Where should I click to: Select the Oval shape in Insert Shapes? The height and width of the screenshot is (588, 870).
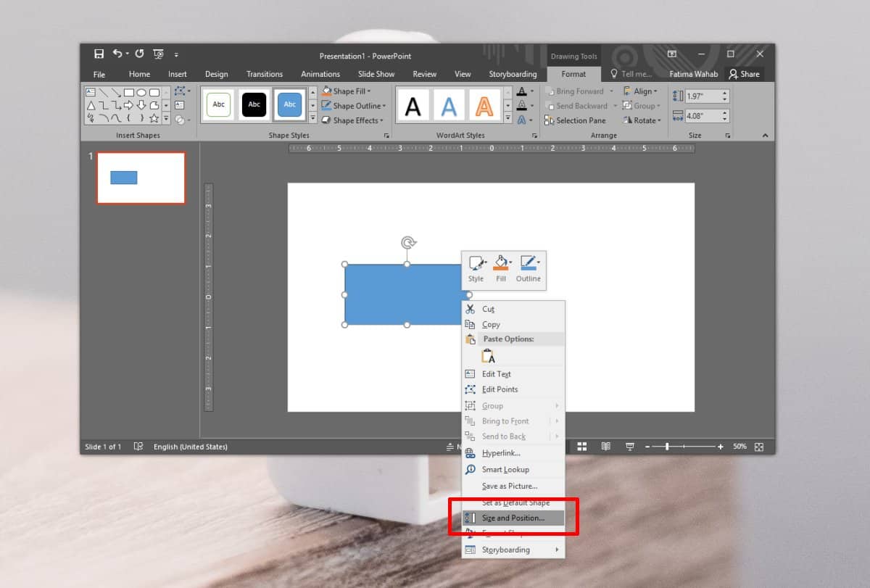point(141,93)
